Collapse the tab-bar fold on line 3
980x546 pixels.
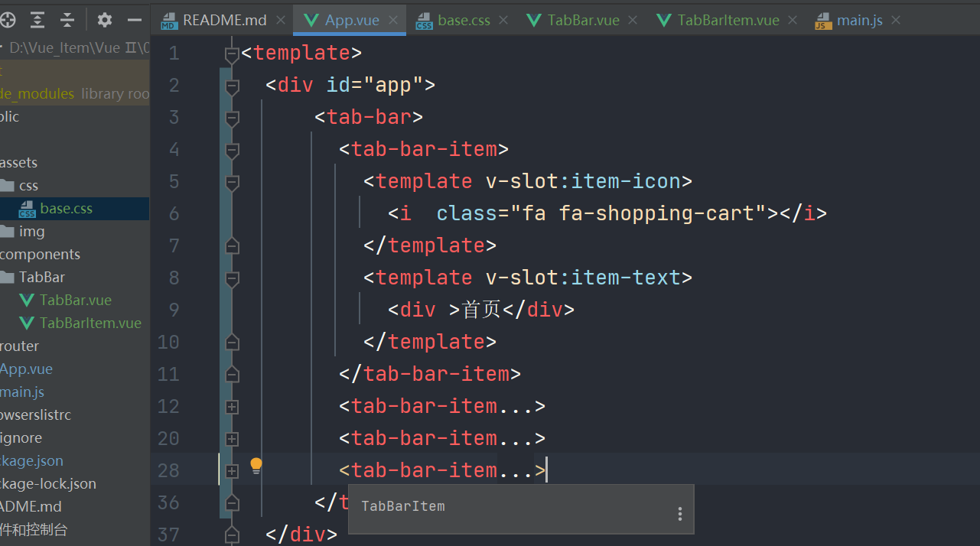(233, 119)
